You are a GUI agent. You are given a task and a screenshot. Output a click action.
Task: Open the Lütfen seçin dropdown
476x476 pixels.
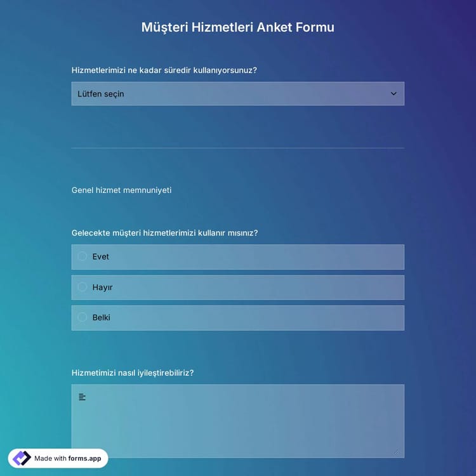237,94
